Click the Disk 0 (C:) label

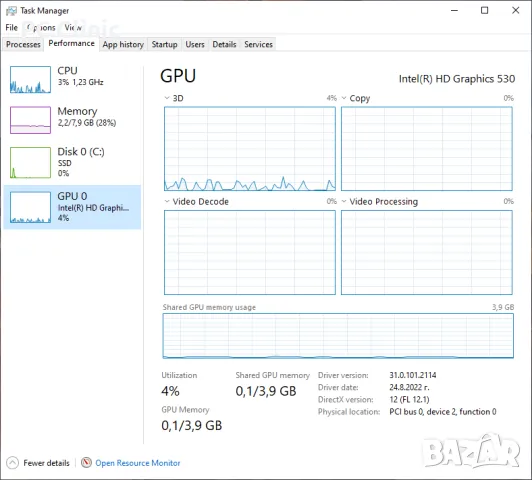point(81,152)
